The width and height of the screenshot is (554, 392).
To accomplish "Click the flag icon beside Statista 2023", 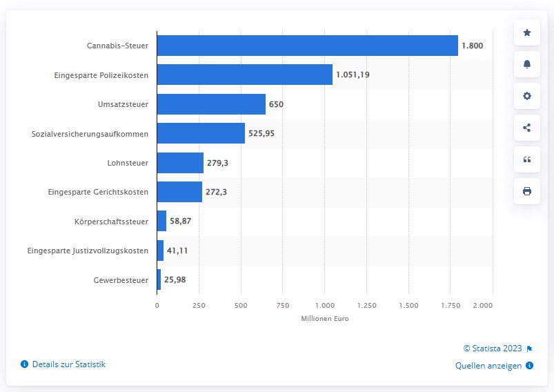I will click(529, 349).
